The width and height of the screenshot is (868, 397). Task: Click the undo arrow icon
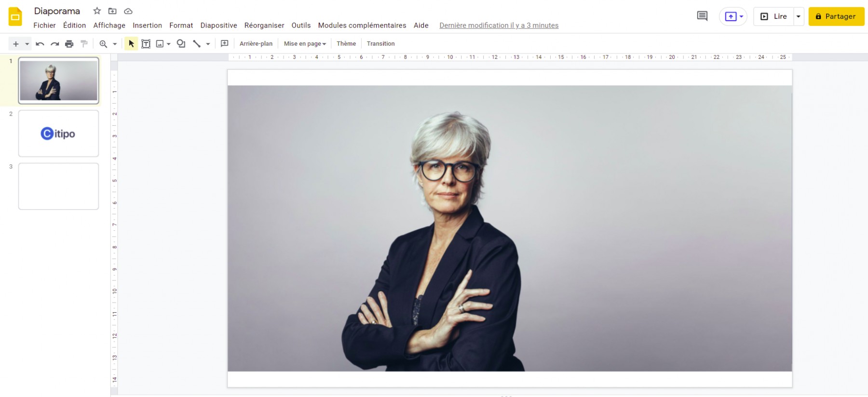click(40, 44)
